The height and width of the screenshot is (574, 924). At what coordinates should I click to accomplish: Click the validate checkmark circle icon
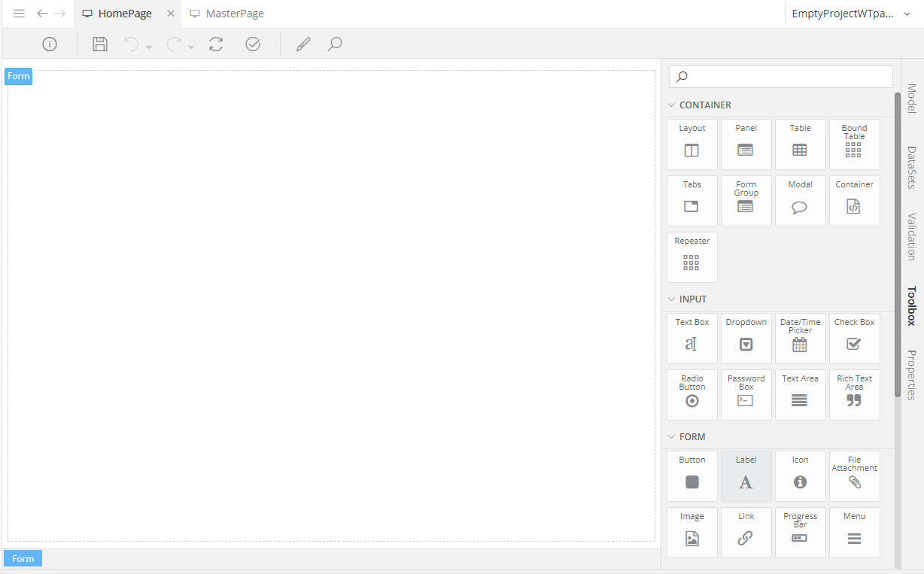[x=253, y=44]
